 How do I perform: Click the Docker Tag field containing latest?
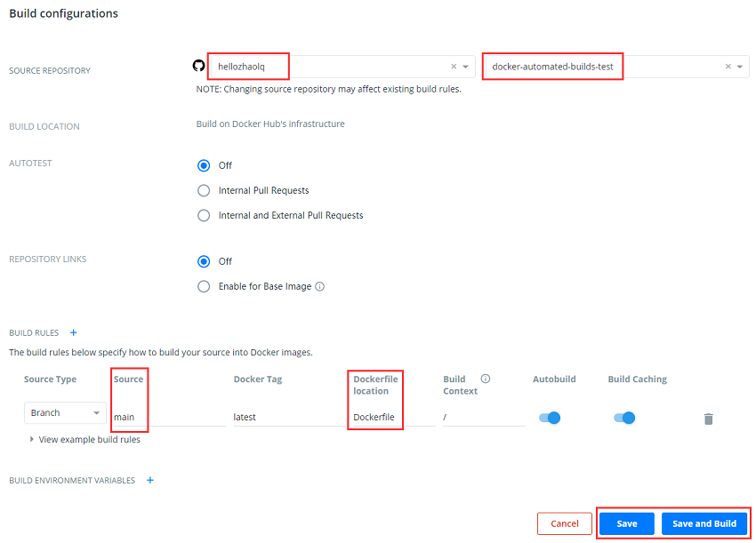[285, 417]
